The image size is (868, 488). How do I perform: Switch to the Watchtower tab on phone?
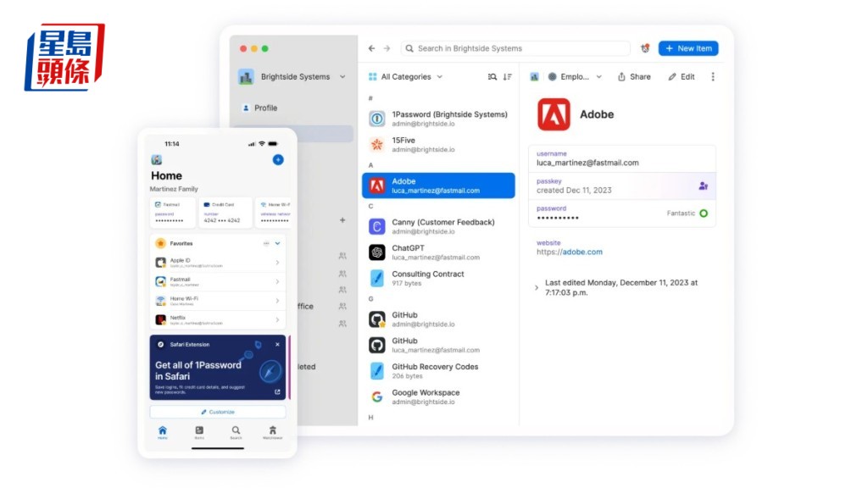point(272,433)
